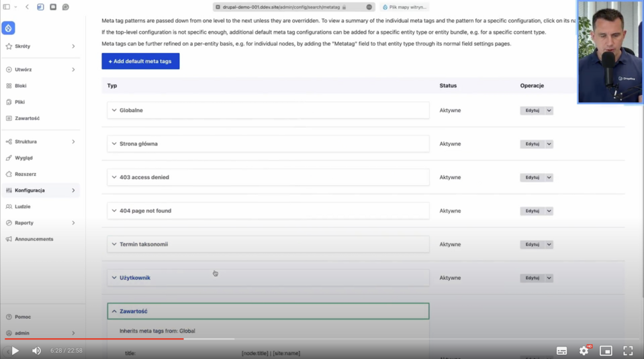Expand the Struktura submenu chevron

click(x=73, y=142)
